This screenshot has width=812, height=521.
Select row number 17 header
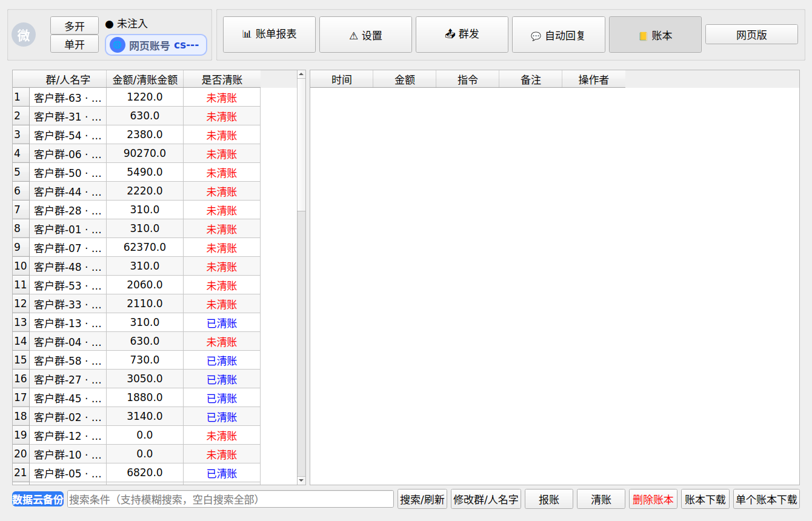pos(21,397)
